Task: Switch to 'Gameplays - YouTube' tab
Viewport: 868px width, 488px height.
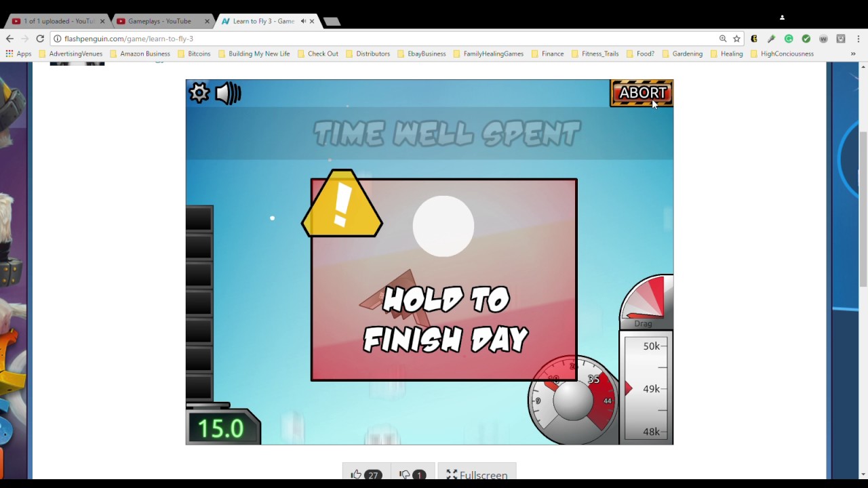Action: pyautogui.click(x=161, y=21)
